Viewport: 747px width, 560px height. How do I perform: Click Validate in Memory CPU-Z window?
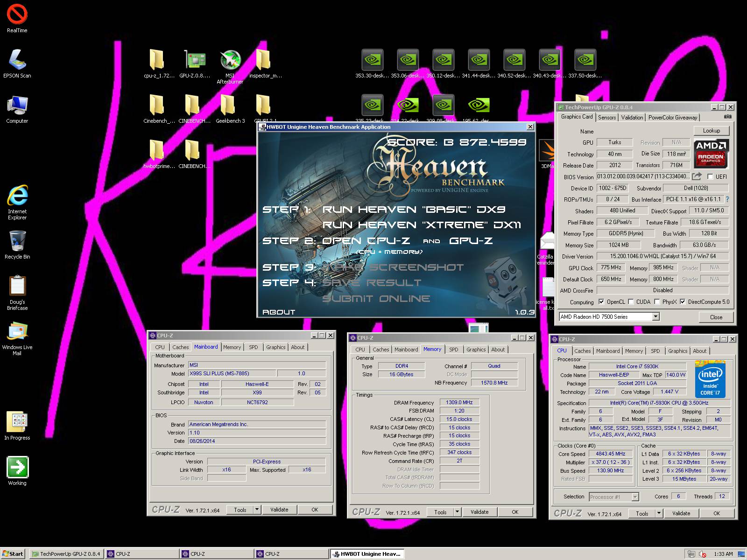pos(479,512)
